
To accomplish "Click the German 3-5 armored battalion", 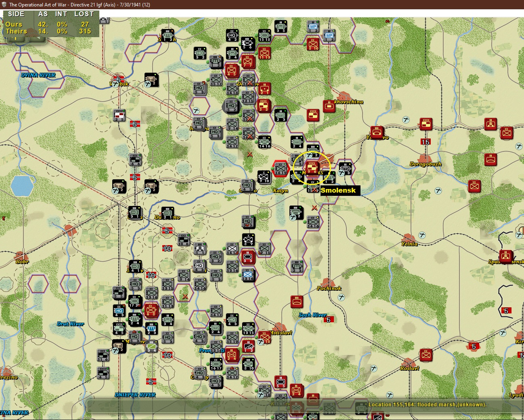I will (x=281, y=27).
